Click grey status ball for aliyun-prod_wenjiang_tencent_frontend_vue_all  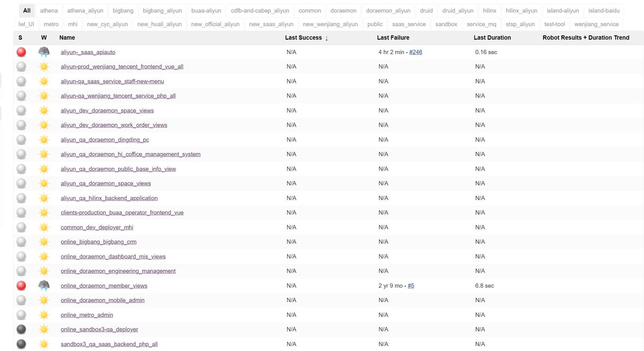(x=21, y=67)
